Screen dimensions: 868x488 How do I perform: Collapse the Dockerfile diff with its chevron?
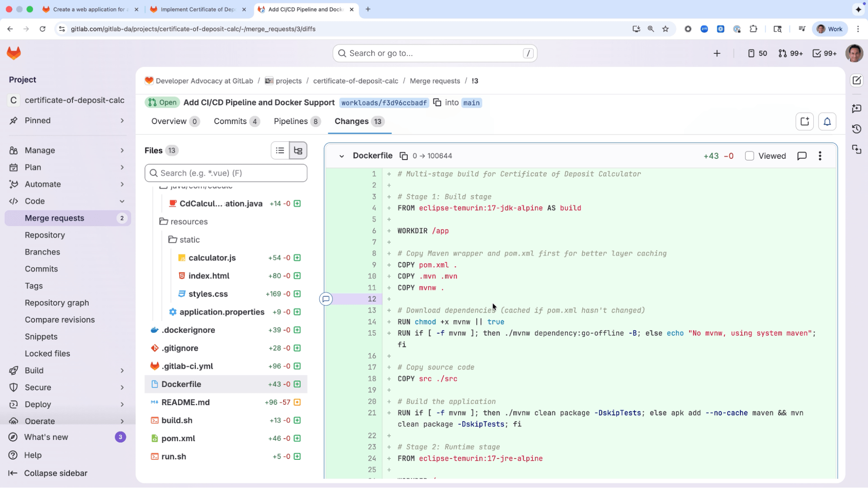tap(342, 156)
